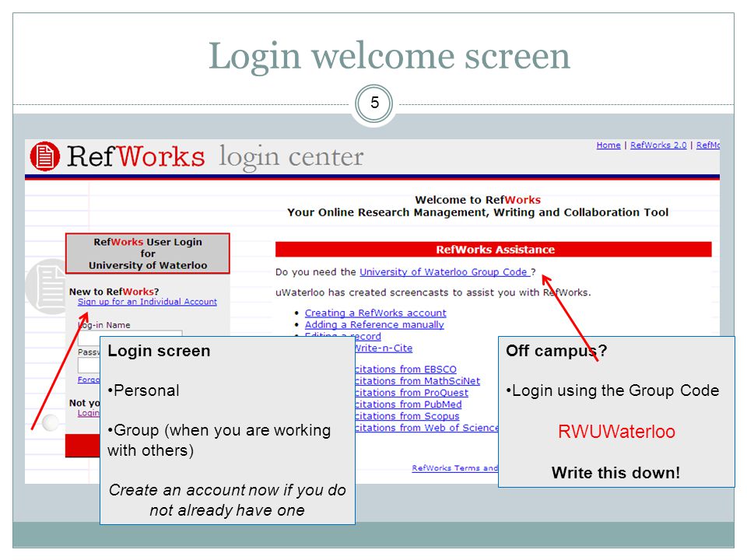Open citations from Scopus link
Viewport: 747px width, 560px height.
pos(407,416)
